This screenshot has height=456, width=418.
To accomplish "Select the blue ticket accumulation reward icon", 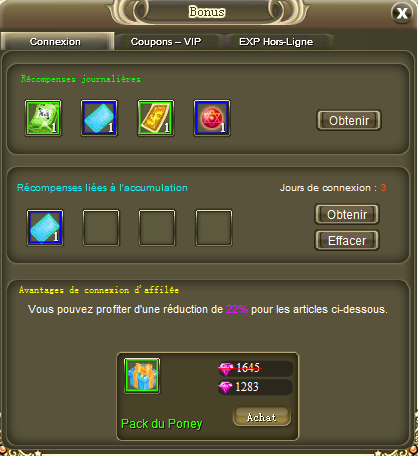I will point(45,228).
